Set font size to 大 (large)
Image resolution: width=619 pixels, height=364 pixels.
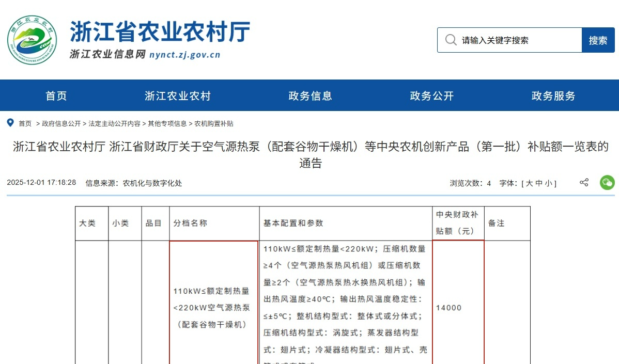tap(529, 183)
